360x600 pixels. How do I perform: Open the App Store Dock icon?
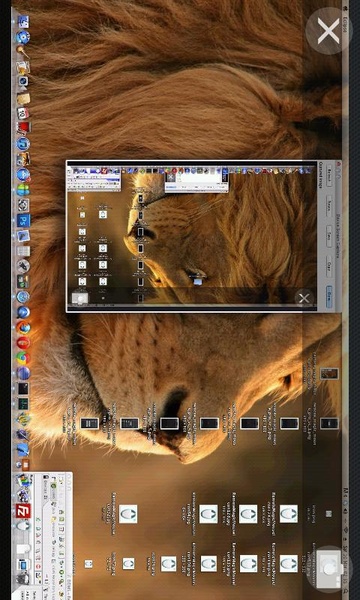click(x=23, y=175)
